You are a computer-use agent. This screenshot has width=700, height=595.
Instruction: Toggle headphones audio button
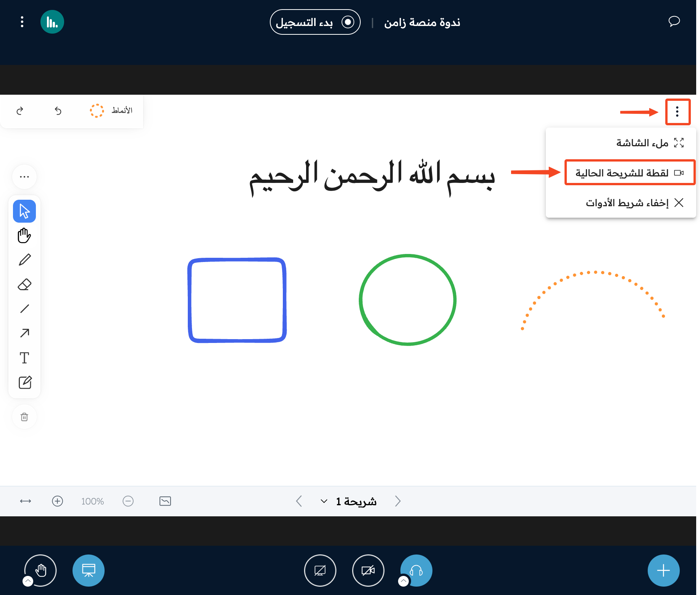click(416, 571)
